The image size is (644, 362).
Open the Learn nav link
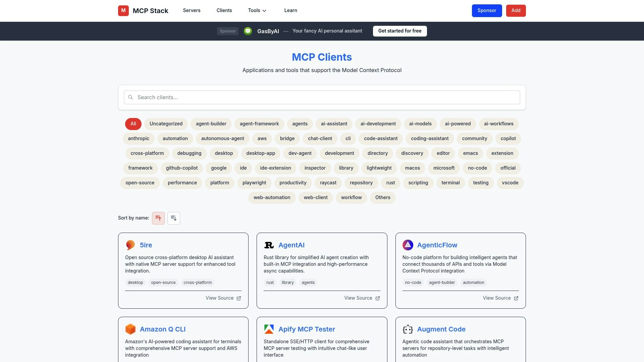point(290,10)
